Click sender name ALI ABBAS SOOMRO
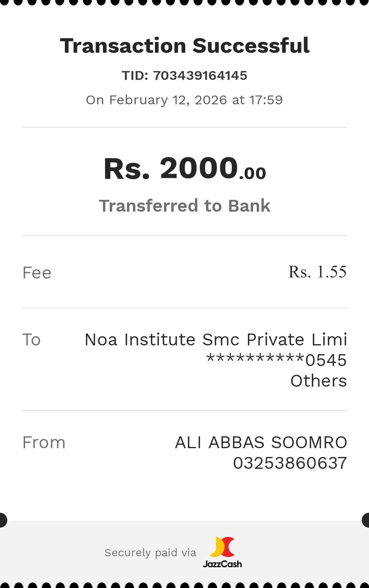Screen dimensions: 369x588 (261, 442)
